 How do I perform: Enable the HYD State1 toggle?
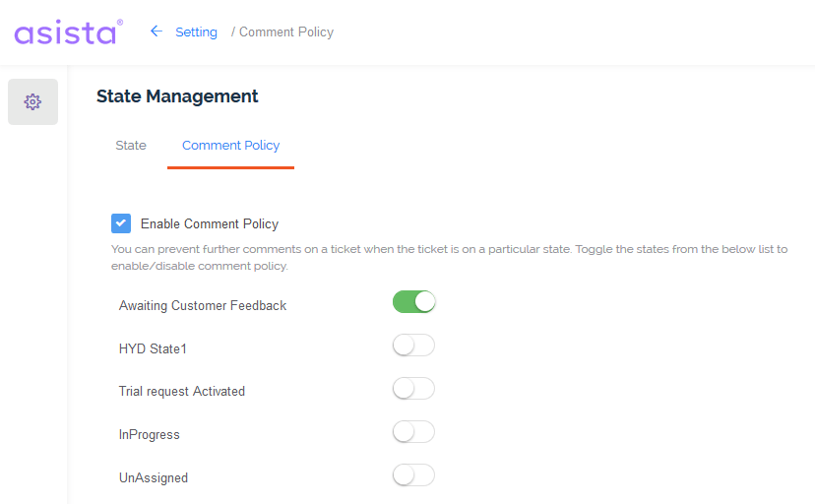[x=413, y=345]
